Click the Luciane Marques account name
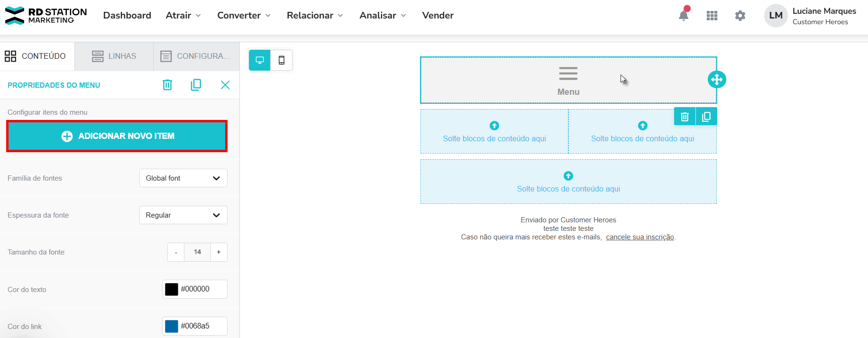 click(824, 11)
